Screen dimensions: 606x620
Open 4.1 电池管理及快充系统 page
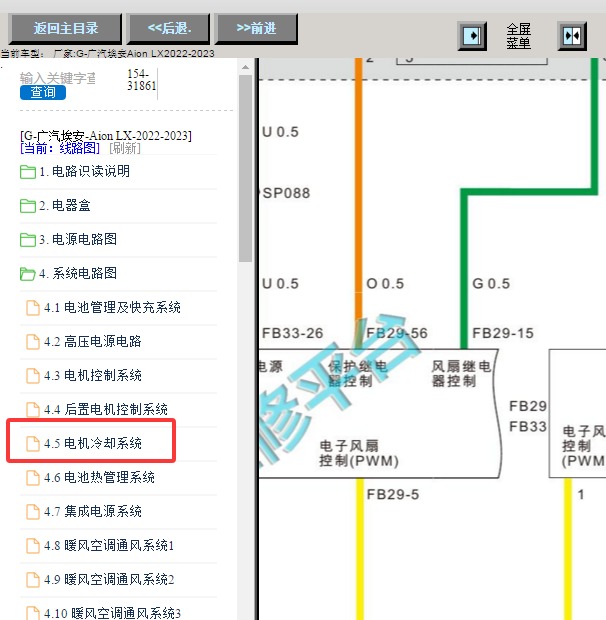112,307
